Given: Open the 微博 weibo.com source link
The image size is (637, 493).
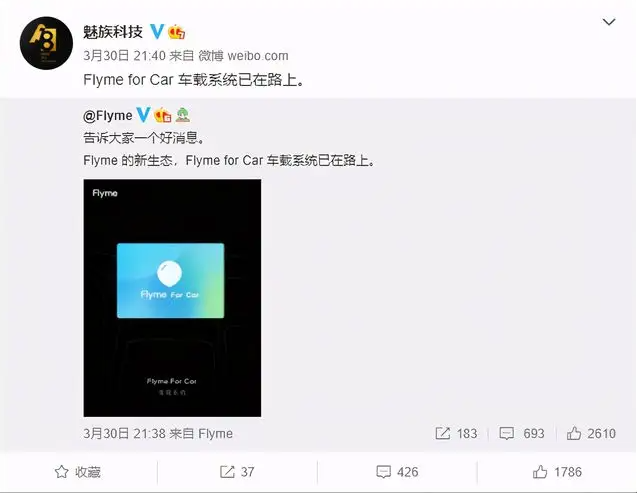Looking at the screenshot, I should tap(243, 56).
